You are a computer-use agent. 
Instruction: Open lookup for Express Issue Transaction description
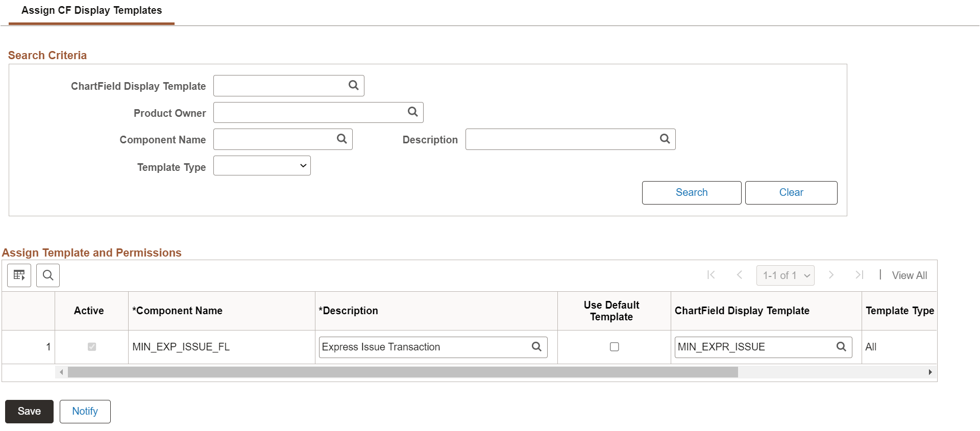[x=536, y=347]
